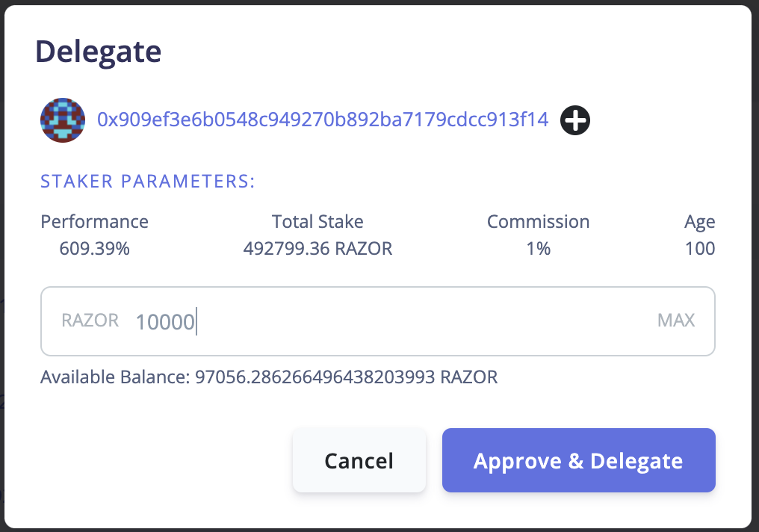
Task: Click the Total Stake column label
Action: click(x=317, y=222)
